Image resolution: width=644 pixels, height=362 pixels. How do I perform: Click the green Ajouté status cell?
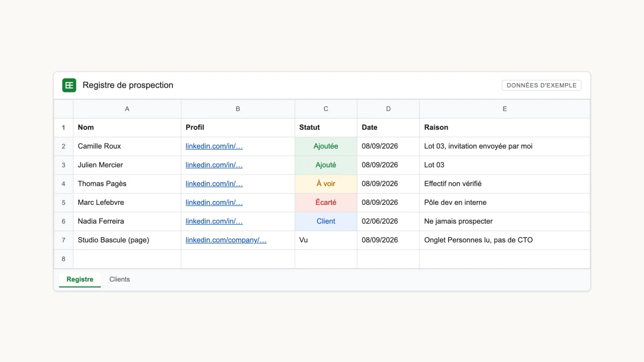tap(326, 165)
